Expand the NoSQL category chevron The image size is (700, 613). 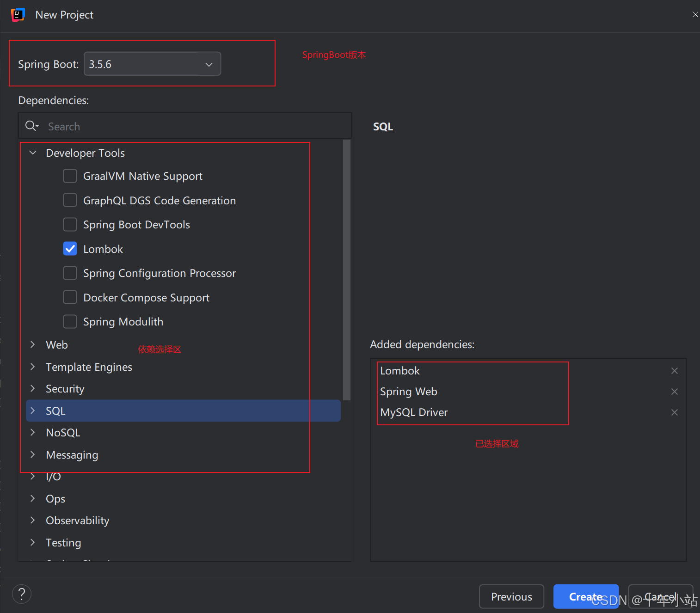(33, 432)
